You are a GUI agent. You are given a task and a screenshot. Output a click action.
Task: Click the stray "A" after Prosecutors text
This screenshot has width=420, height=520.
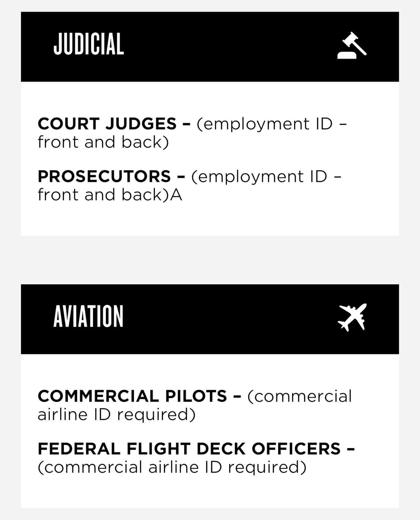176,195
